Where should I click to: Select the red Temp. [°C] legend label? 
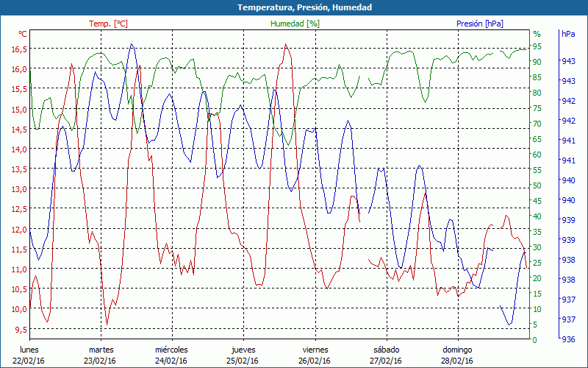tap(108, 24)
